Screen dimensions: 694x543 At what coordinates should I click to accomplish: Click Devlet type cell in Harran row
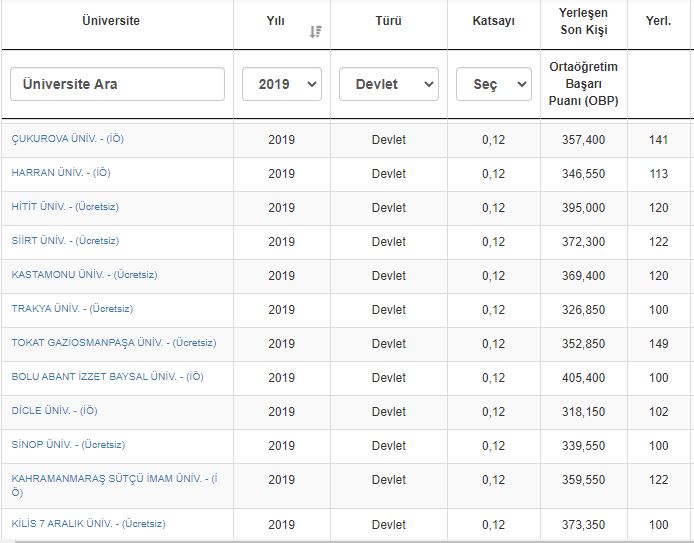tap(389, 174)
